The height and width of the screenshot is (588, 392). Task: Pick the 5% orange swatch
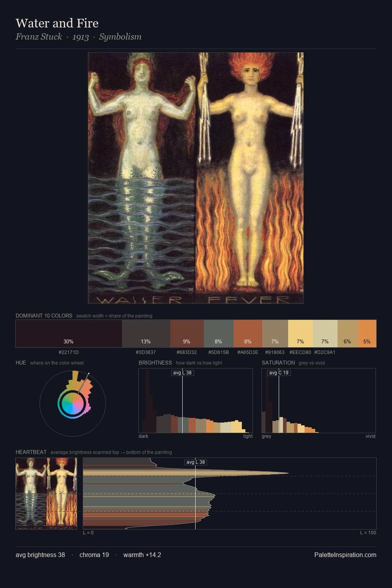point(367,334)
